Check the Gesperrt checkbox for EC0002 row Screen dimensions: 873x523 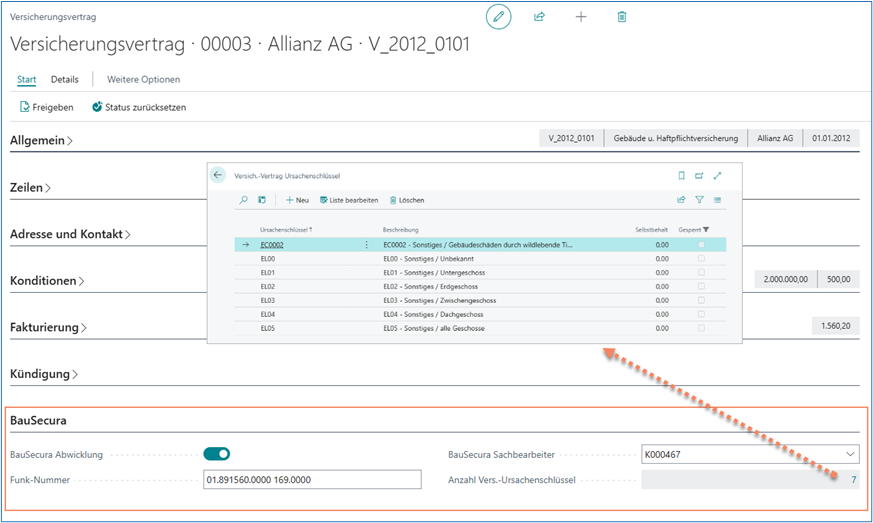[x=701, y=244]
